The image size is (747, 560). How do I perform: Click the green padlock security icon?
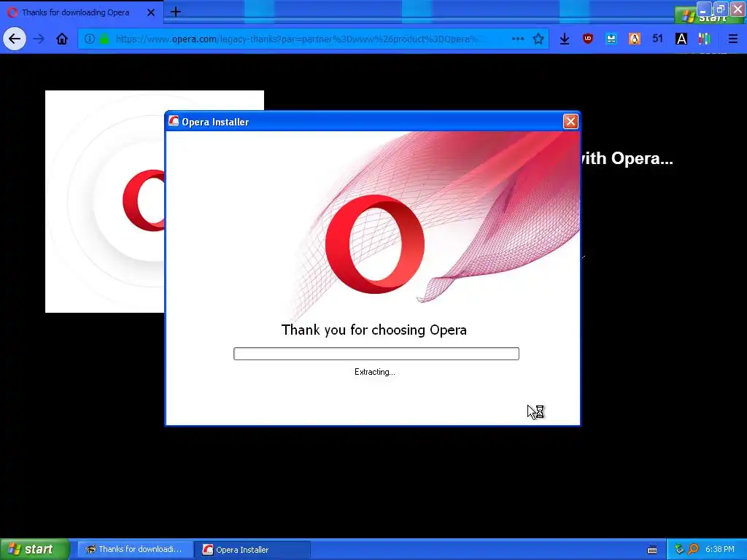point(104,39)
